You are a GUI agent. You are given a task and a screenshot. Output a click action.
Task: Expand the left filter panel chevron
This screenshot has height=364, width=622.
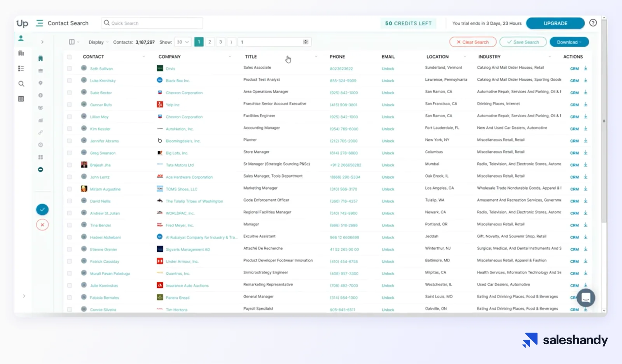point(42,42)
